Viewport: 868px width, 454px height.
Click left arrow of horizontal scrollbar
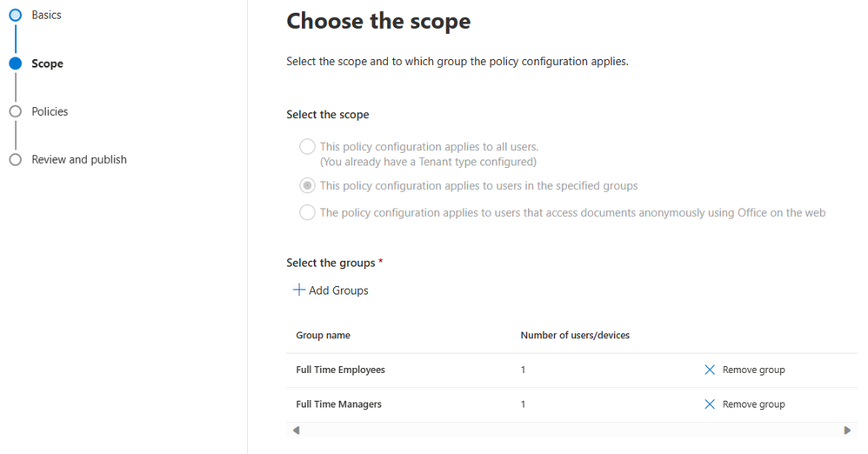(297, 431)
